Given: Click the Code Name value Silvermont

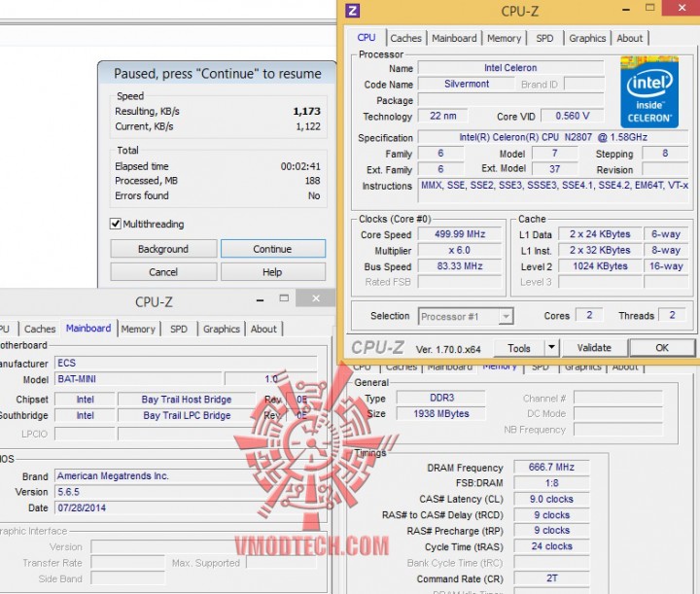Looking at the screenshot, I should point(467,84).
